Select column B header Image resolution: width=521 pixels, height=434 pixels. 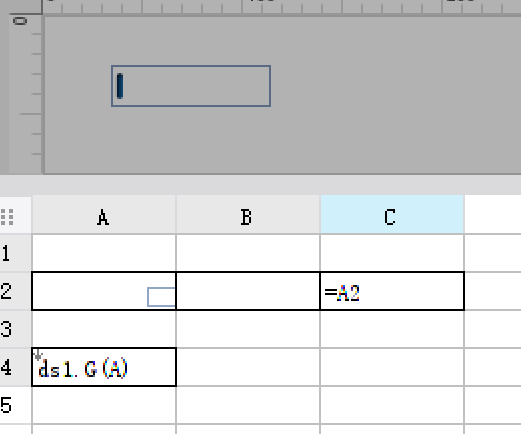(x=248, y=214)
